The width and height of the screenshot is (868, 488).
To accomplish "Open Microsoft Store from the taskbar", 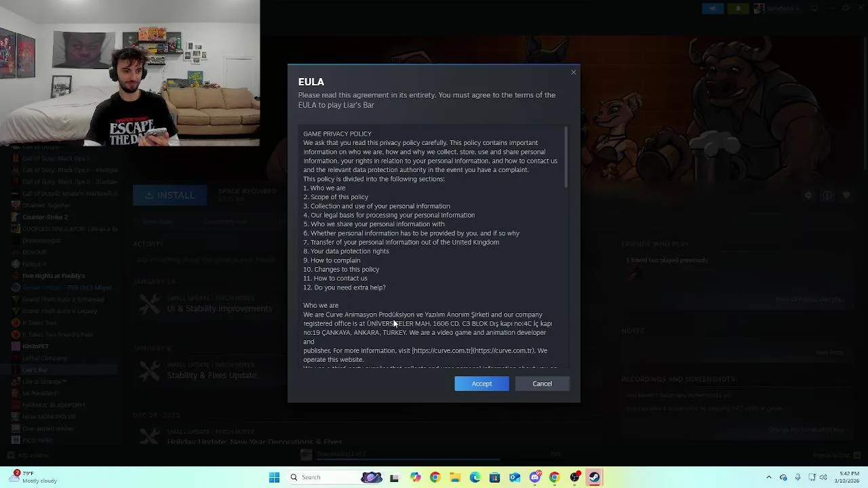I will 494,477.
